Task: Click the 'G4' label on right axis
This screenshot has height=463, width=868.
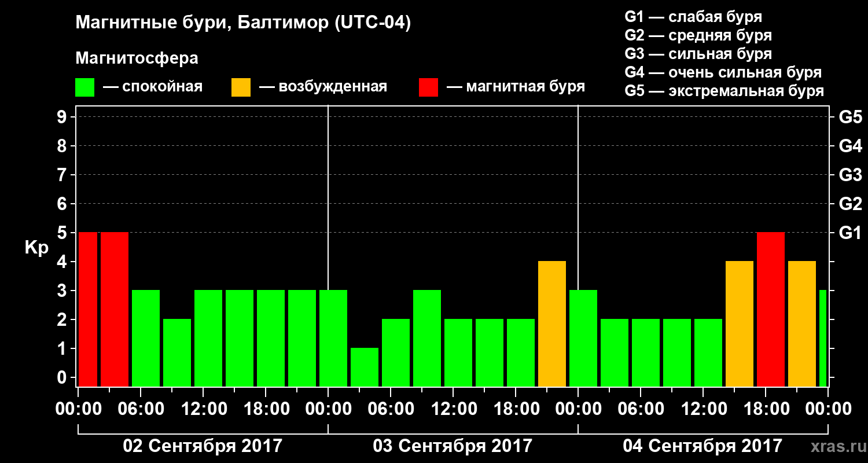Action: (850, 146)
